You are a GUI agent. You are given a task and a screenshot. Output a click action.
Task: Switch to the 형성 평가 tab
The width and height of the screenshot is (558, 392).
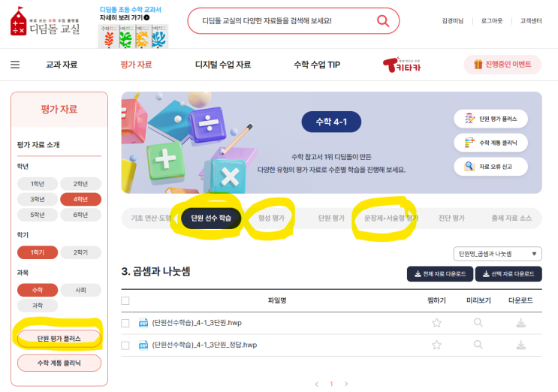coord(271,218)
